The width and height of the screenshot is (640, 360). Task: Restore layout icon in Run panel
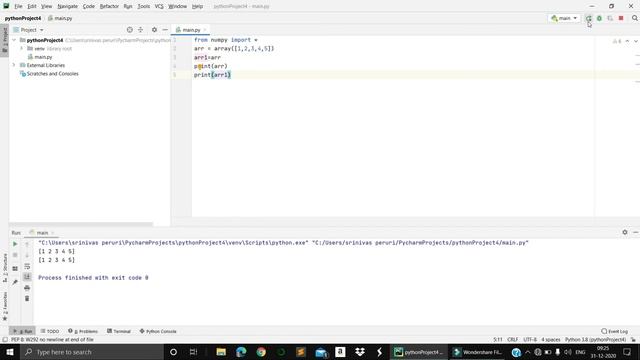coord(15,269)
